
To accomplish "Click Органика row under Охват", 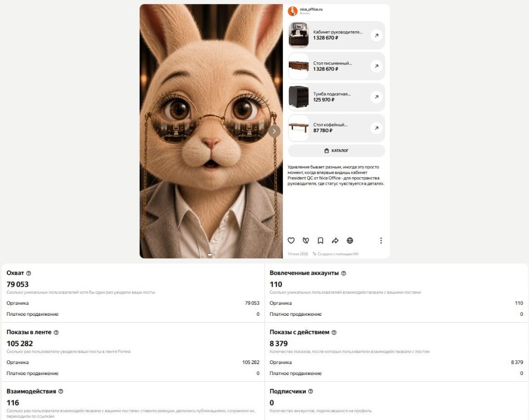I will (x=133, y=303).
